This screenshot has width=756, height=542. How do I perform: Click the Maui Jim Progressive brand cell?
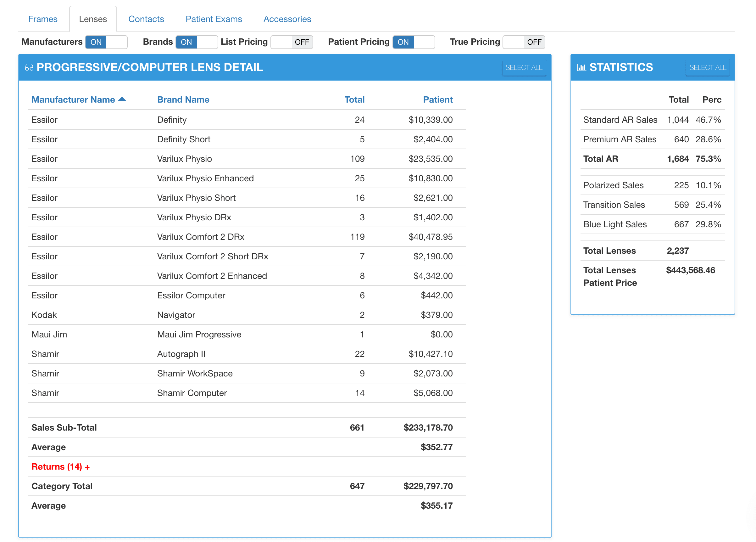(x=199, y=334)
